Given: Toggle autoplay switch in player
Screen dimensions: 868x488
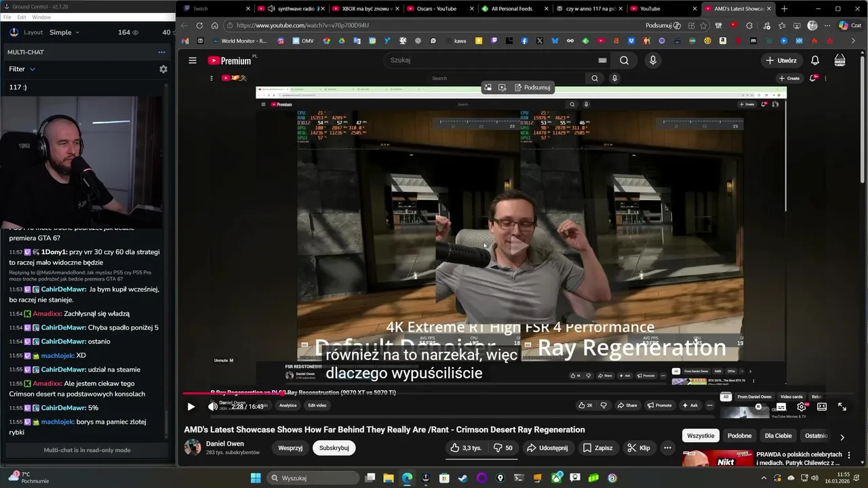Looking at the screenshot, I should pos(758,407).
